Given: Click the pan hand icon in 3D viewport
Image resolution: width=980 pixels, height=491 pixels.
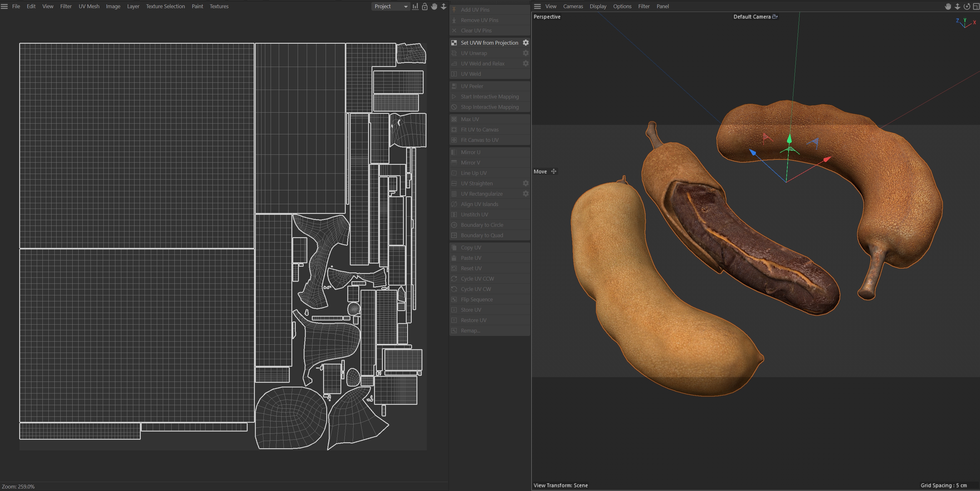Looking at the screenshot, I should 948,7.
